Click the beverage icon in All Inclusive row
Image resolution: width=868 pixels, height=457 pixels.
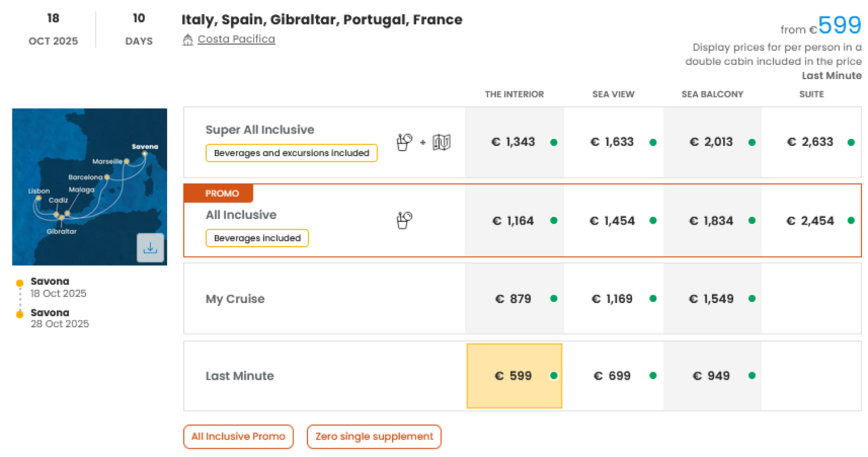(x=404, y=220)
